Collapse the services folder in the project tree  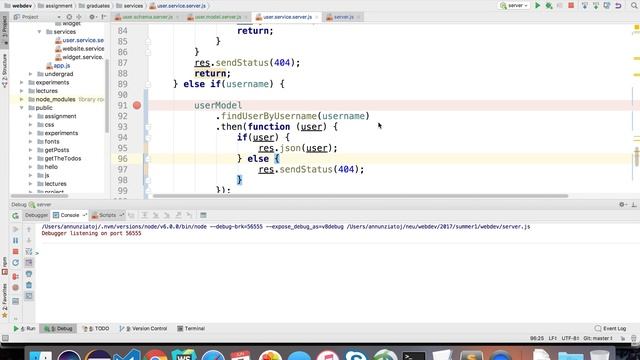(40, 31)
